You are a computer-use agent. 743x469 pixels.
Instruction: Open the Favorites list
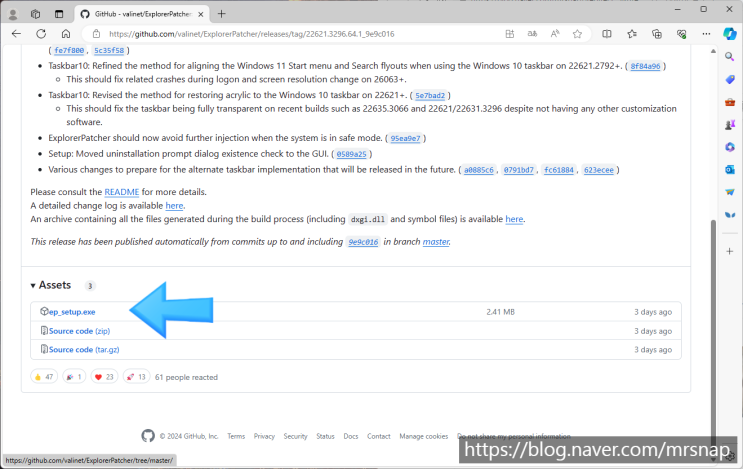[x=632, y=34]
